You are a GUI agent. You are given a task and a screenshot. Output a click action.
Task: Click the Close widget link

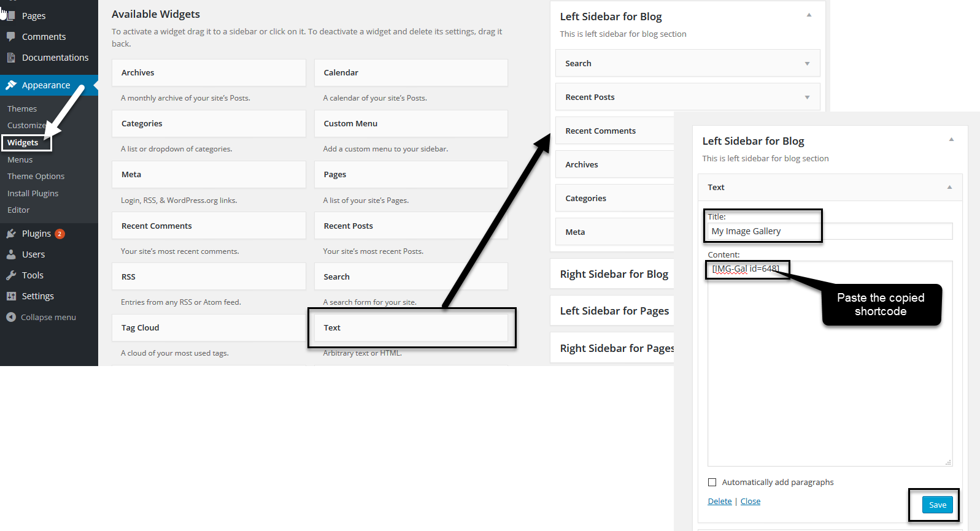[x=750, y=502]
